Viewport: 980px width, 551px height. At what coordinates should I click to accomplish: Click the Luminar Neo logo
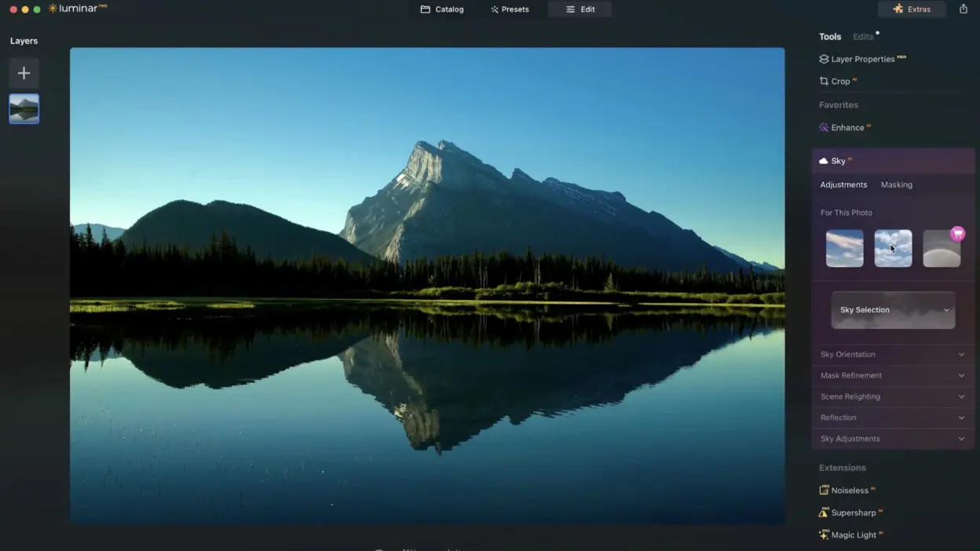[78, 9]
